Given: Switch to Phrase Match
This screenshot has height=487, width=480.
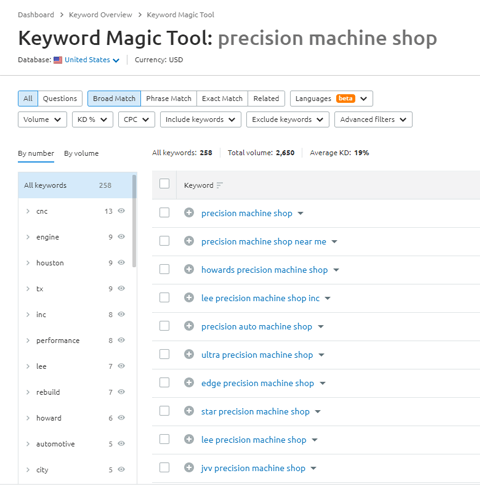Looking at the screenshot, I should 169,98.
